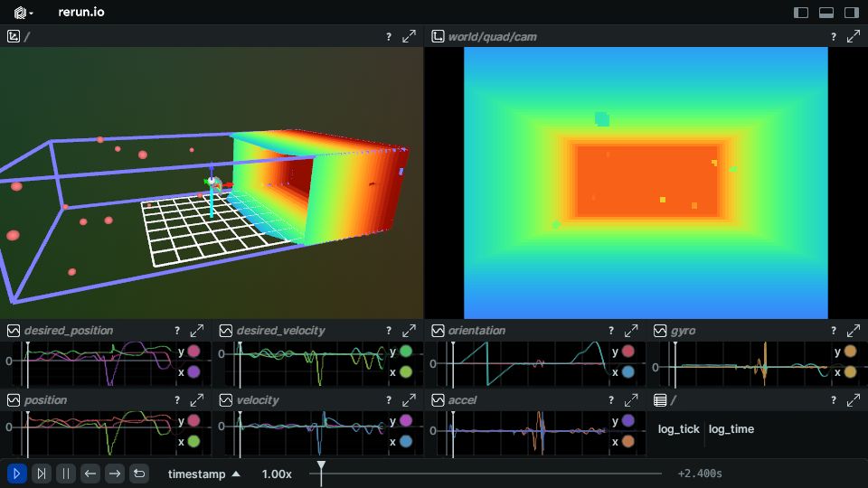868x488 pixels.
Task: Click the velocity plot chart icon
Action: coord(225,400)
